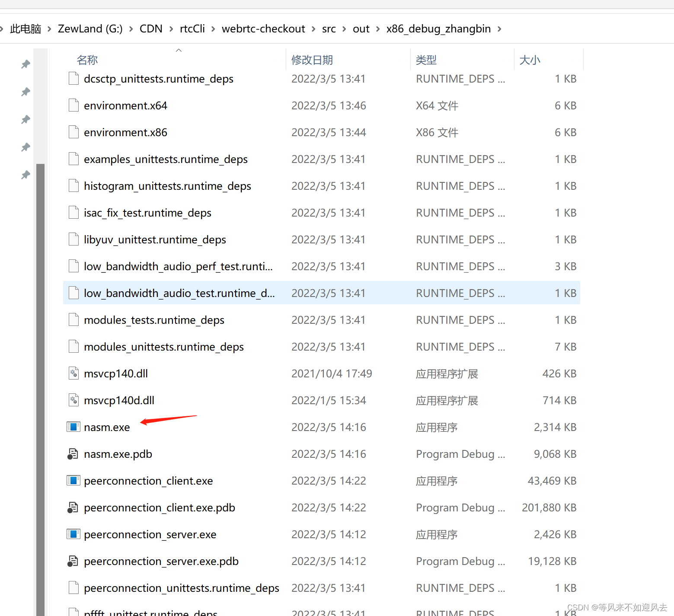Screen dimensions: 674x616
Task: Click the highlighted low_bandwidth_audio_test file icon
Action: (73, 293)
